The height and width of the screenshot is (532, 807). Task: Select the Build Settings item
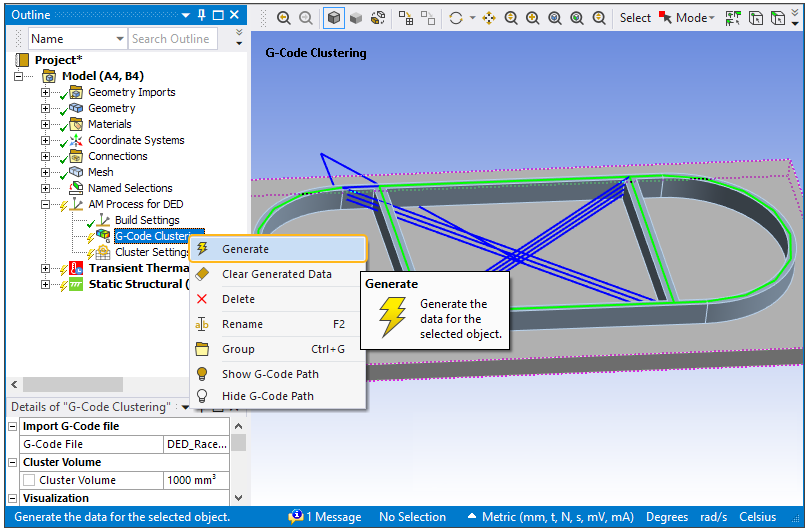click(x=147, y=220)
